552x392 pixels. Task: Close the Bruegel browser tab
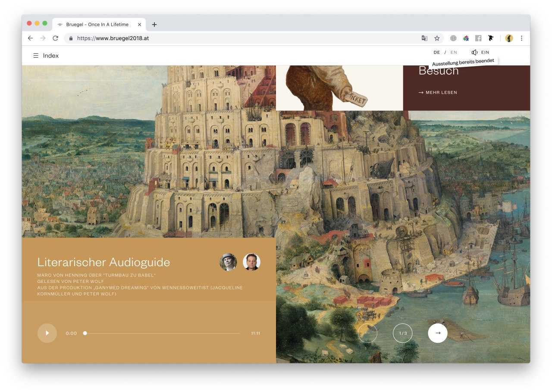point(139,25)
